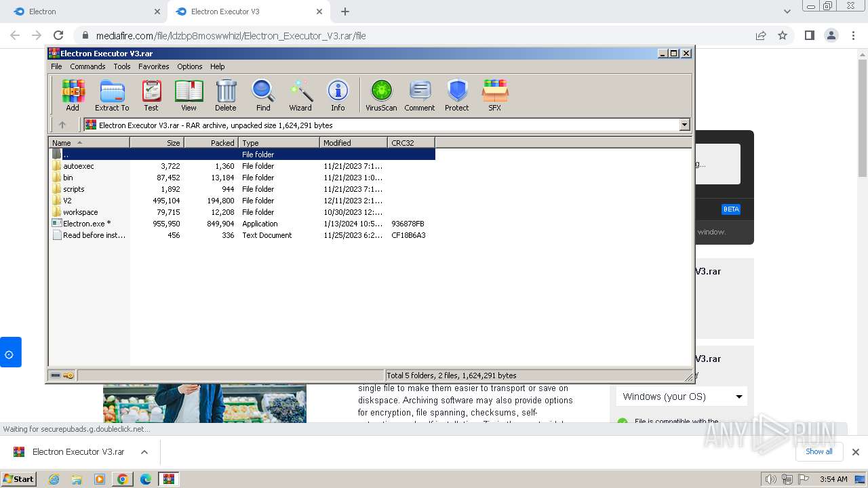Go up one folder level arrow
The width and height of the screenshot is (868, 488).
[x=62, y=125]
